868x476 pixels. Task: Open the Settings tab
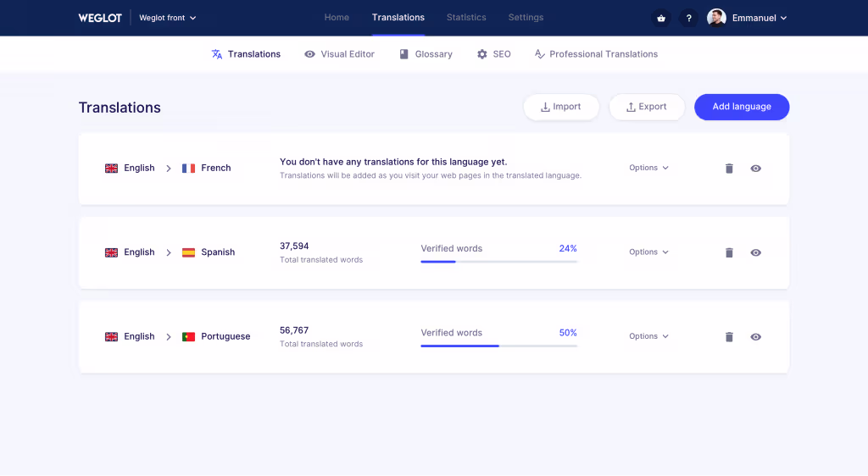[x=526, y=17]
